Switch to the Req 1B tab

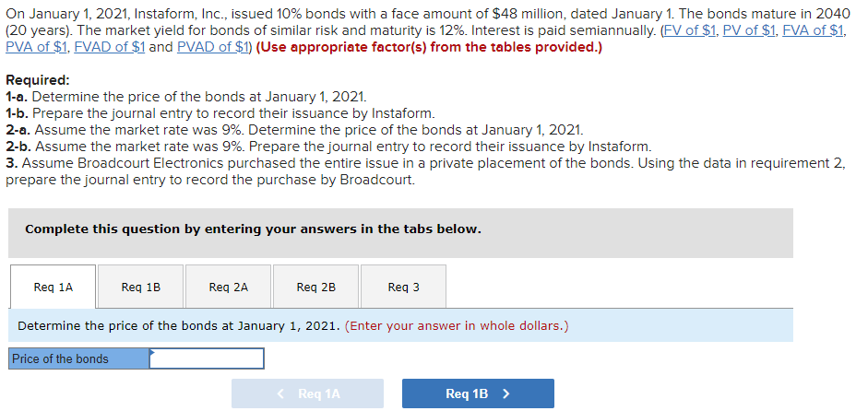(x=140, y=288)
